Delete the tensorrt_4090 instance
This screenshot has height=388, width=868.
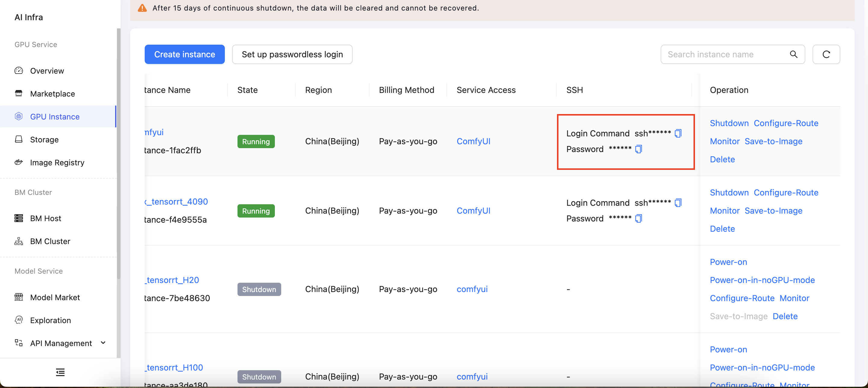(x=722, y=229)
